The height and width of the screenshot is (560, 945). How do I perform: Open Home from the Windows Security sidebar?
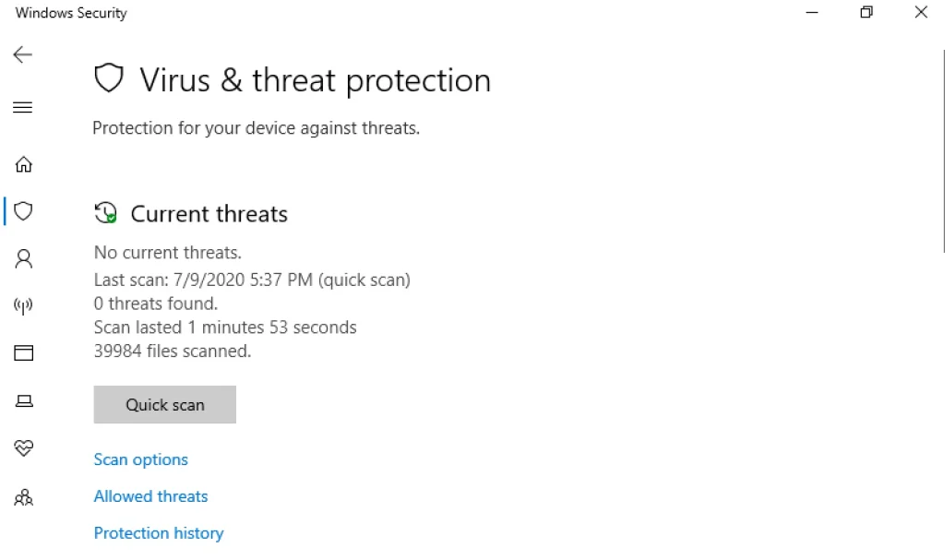tap(23, 163)
